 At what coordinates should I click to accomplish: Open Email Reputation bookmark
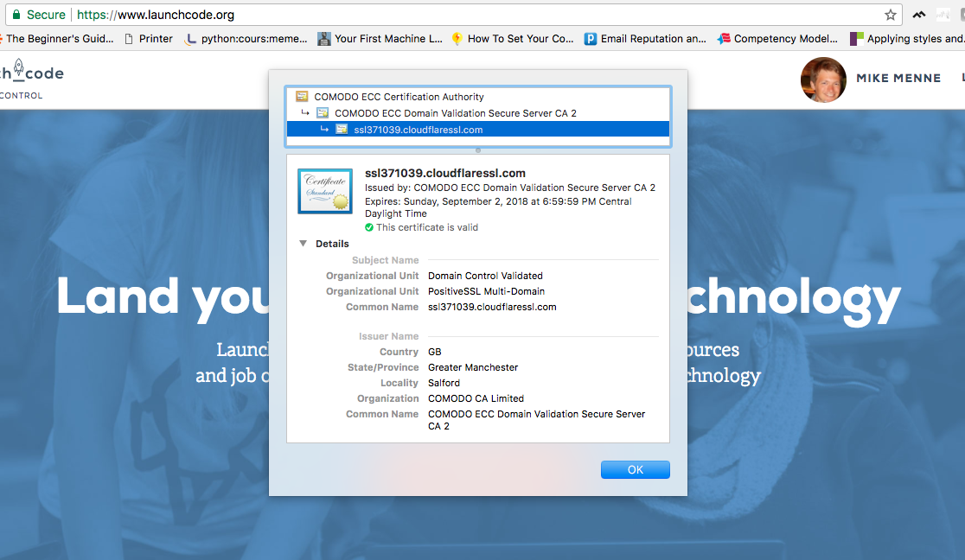(x=645, y=39)
